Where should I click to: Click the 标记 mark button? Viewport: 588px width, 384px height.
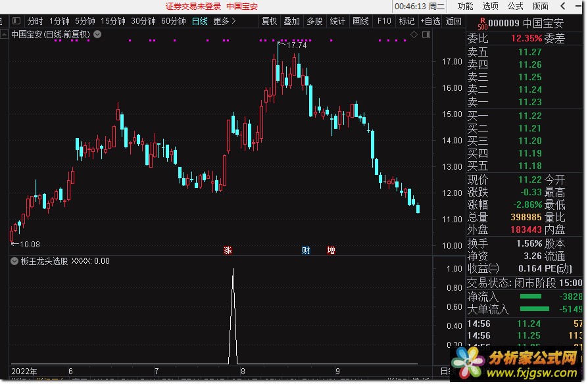pos(407,21)
